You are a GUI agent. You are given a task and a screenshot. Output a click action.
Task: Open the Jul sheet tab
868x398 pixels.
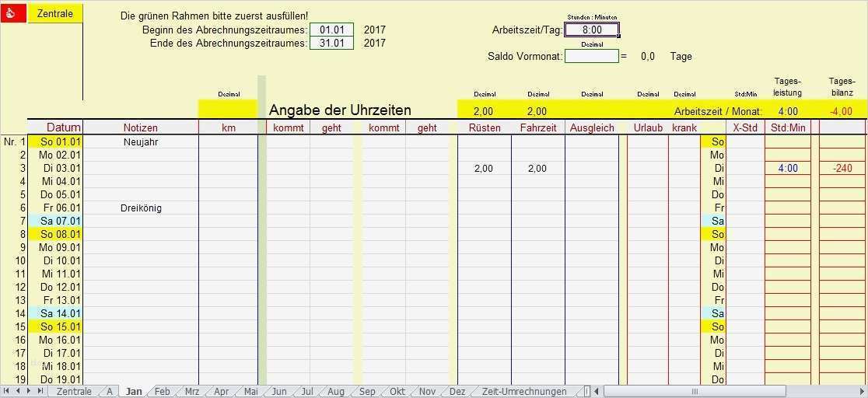tap(307, 391)
